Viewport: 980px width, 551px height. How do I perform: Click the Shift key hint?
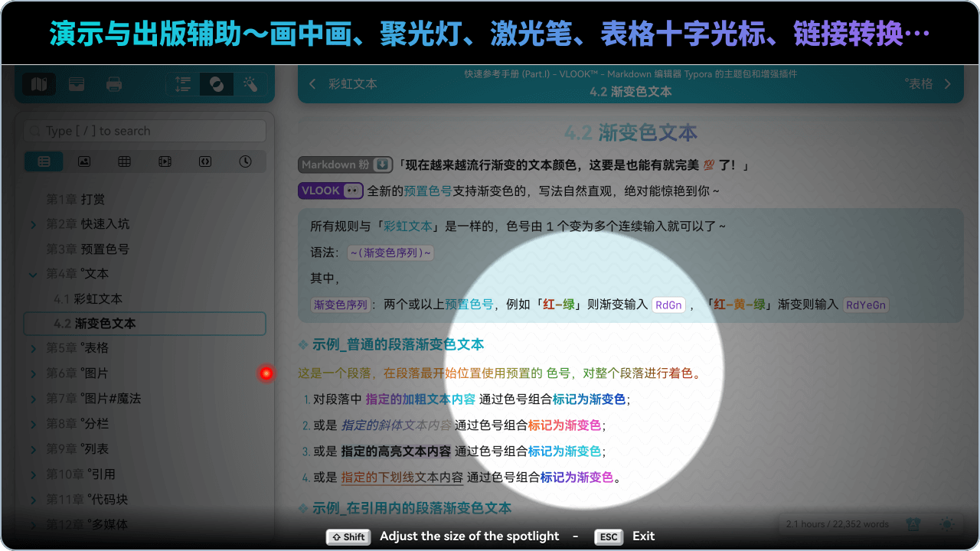pos(348,536)
